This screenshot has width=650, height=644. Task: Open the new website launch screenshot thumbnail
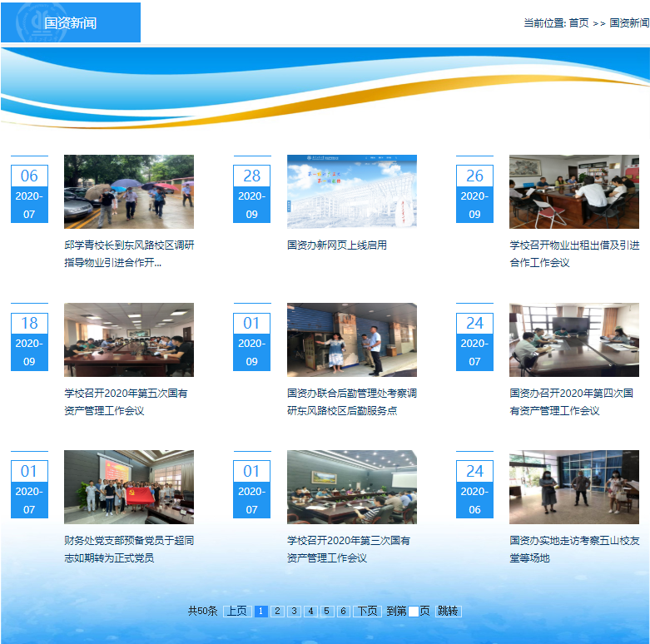(351, 191)
